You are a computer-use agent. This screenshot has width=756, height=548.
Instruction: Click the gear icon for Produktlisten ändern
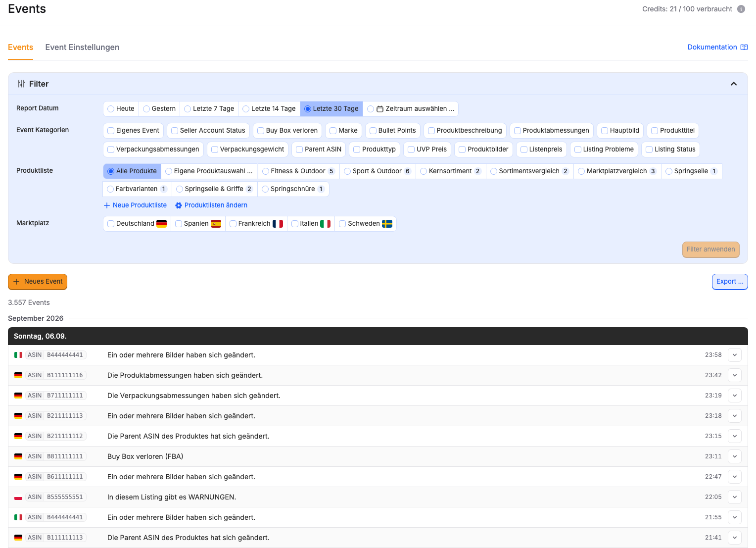tap(179, 205)
